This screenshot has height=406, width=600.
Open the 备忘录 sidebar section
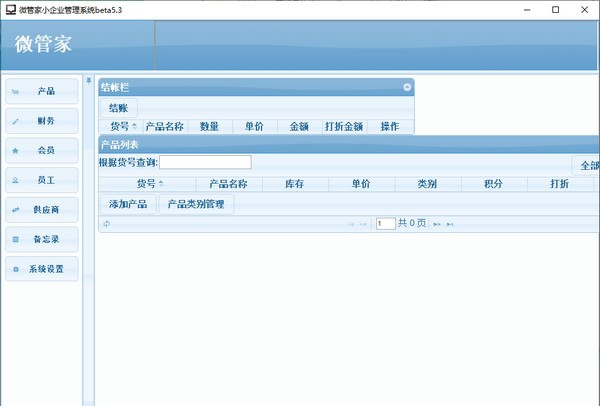click(42, 239)
